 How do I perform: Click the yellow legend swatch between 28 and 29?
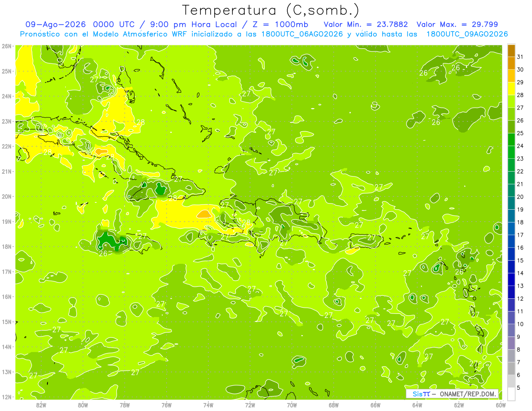[511, 89]
